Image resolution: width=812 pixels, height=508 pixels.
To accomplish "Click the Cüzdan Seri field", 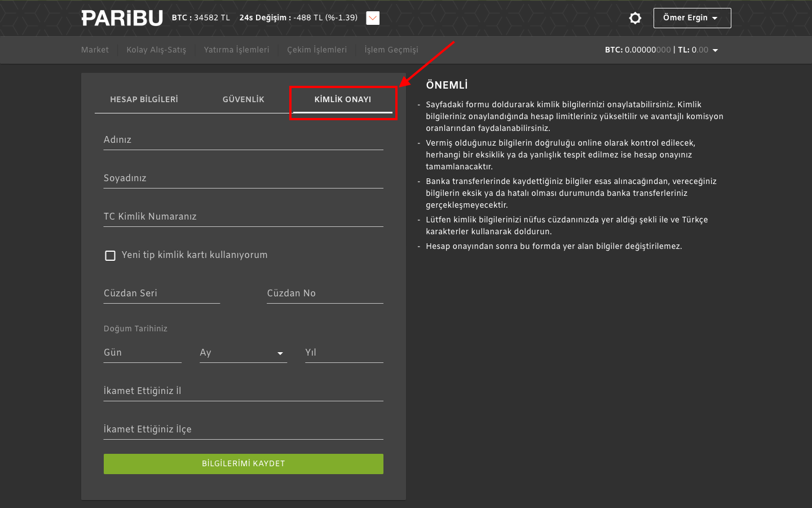I will tap(161, 294).
